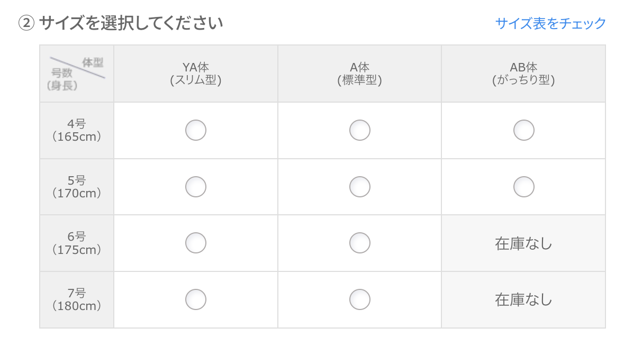
Task: Click the AB体 (がっちり型) column header
Action: (523, 74)
